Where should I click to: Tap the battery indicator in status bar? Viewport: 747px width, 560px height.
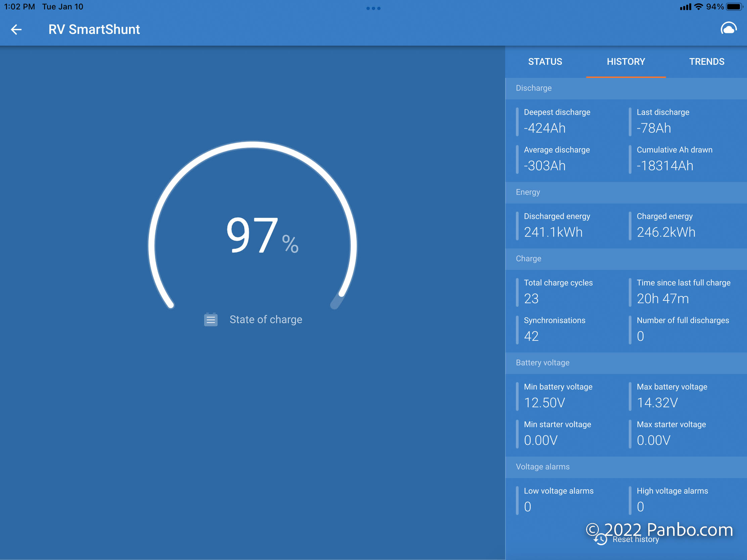tap(735, 7)
